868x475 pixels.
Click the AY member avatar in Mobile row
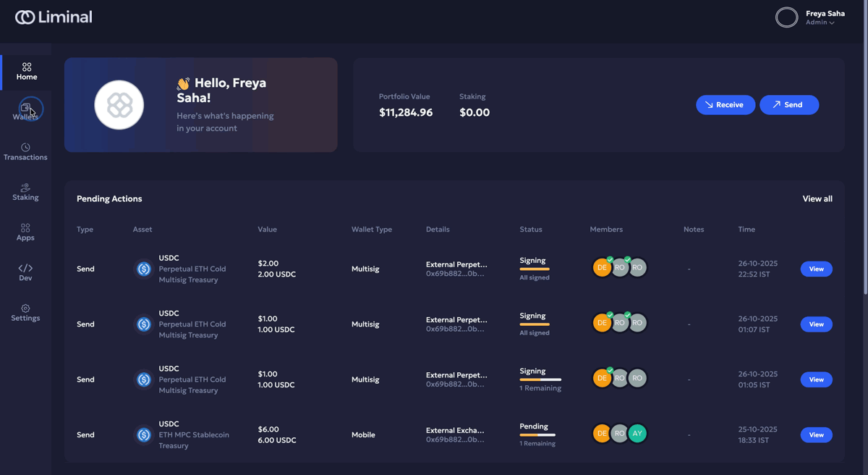[x=637, y=434]
